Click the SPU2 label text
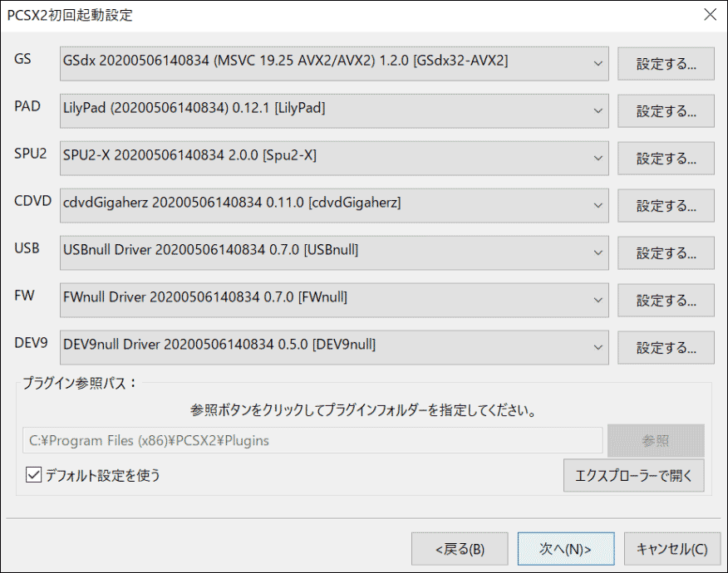 [x=30, y=154]
